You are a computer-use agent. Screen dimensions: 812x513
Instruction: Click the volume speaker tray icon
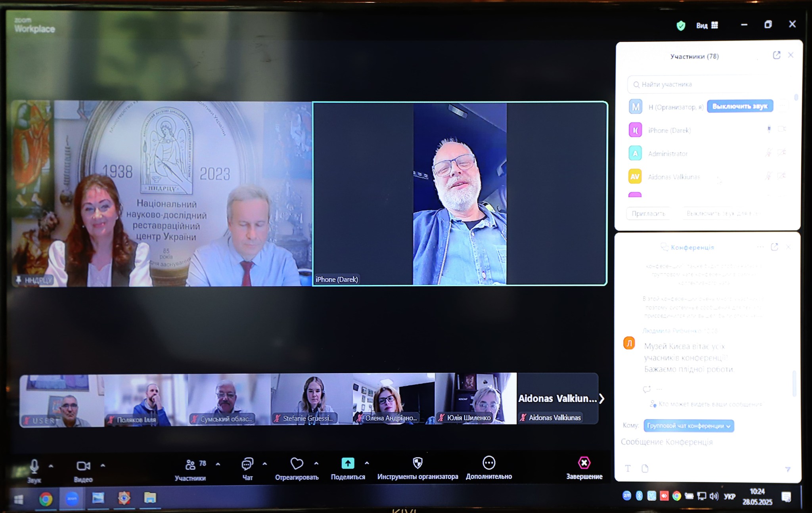click(714, 496)
